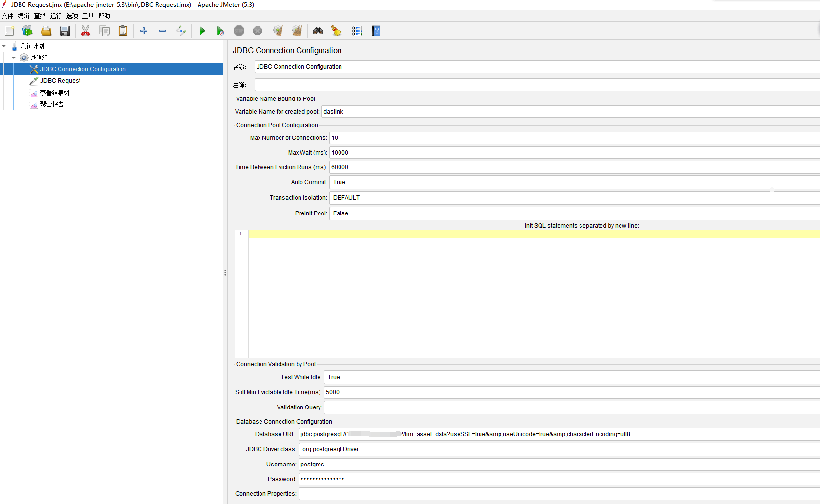The image size is (820, 504).
Task: Paste element into the tree
Action: (x=122, y=31)
